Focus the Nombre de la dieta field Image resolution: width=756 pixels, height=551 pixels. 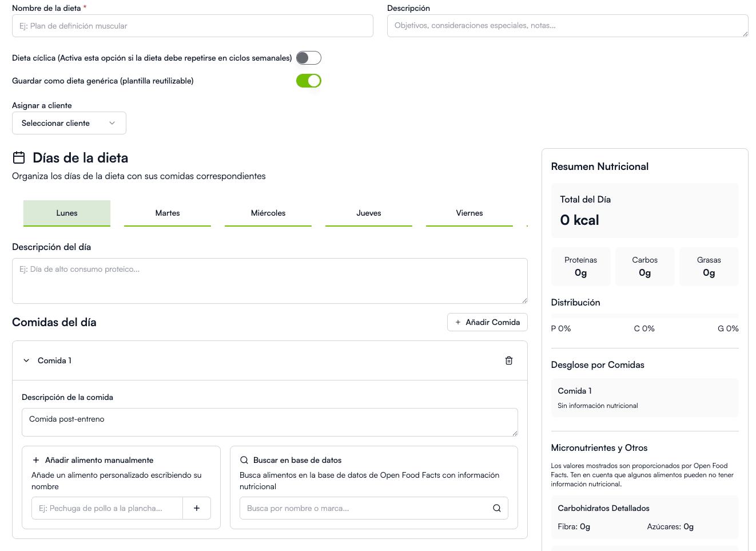(x=192, y=26)
